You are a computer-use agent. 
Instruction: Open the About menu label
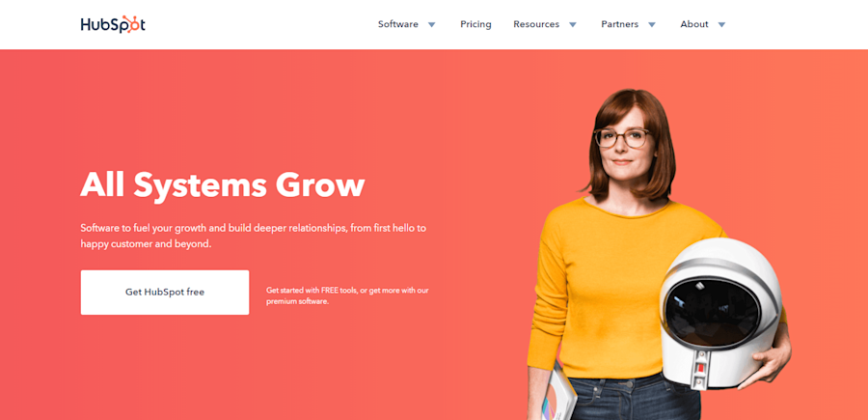tap(694, 24)
